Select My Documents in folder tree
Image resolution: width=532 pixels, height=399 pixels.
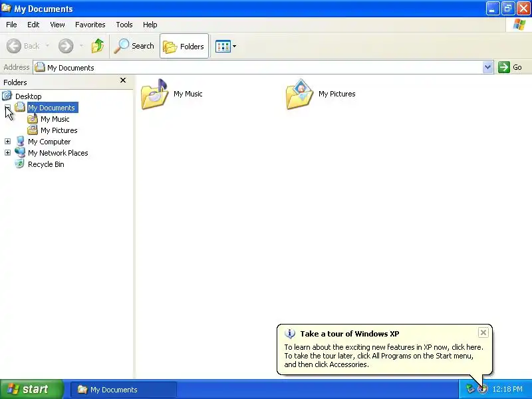coord(52,108)
